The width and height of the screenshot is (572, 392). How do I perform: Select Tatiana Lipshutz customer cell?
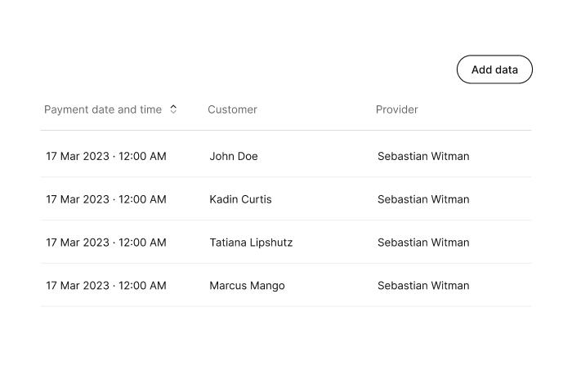click(251, 243)
